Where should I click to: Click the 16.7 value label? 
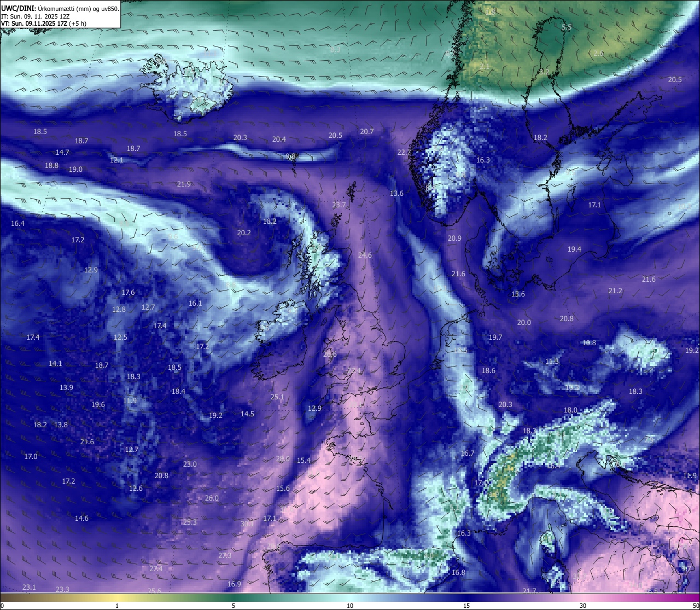[468, 453]
